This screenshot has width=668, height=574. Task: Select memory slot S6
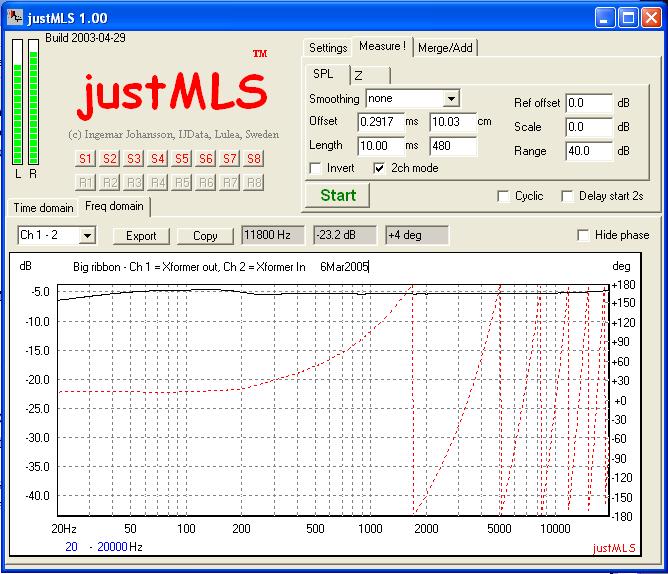click(x=206, y=159)
